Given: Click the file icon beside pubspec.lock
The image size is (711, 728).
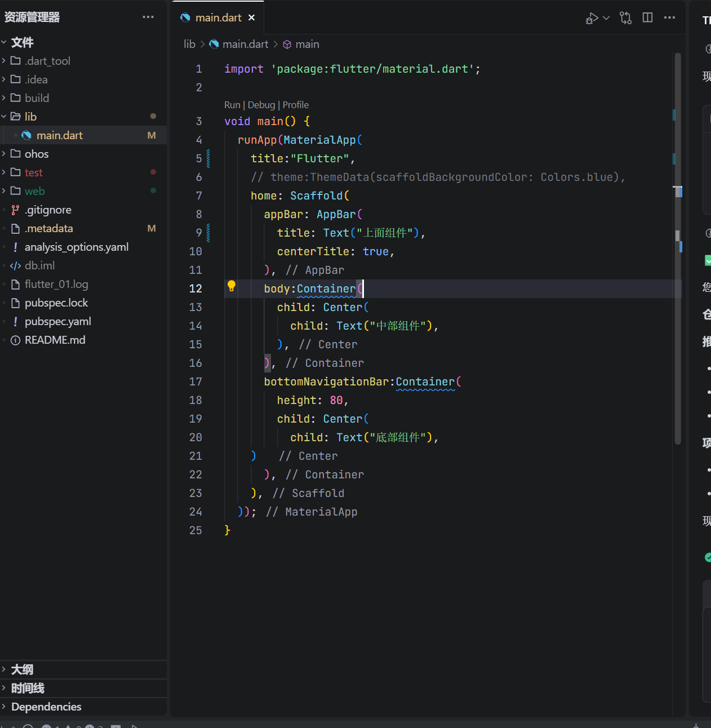Looking at the screenshot, I should [x=15, y=303].
